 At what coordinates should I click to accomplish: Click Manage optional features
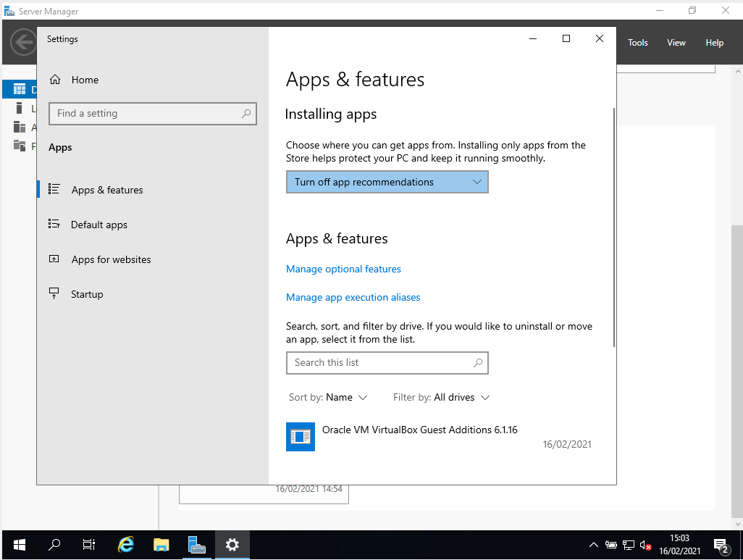click(x=343, y=269)
